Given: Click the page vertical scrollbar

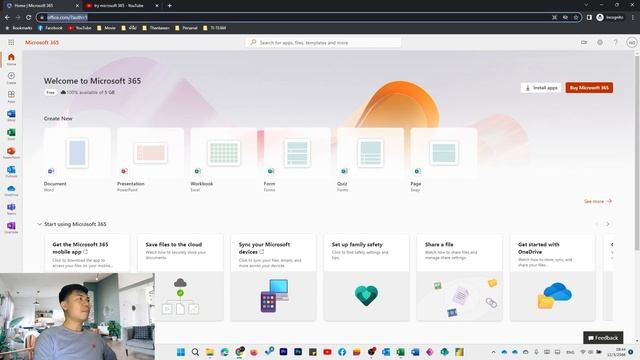Looking at the screenshot, I should (637, 153).
